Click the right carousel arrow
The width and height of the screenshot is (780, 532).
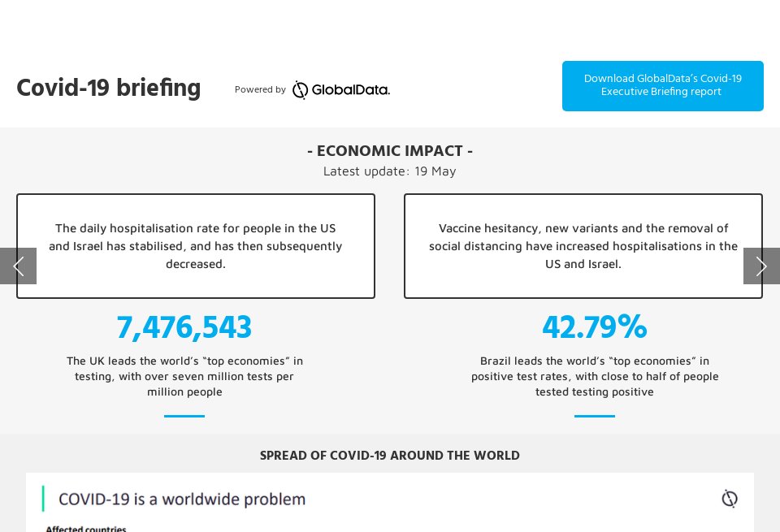[x=761, y=266]
